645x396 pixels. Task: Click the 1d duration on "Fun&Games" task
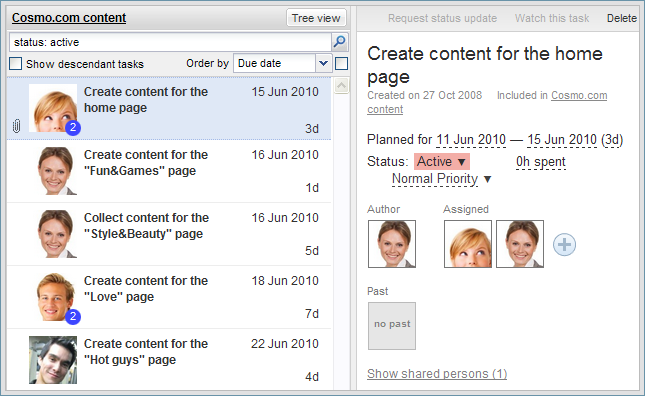tap(312, 188)
